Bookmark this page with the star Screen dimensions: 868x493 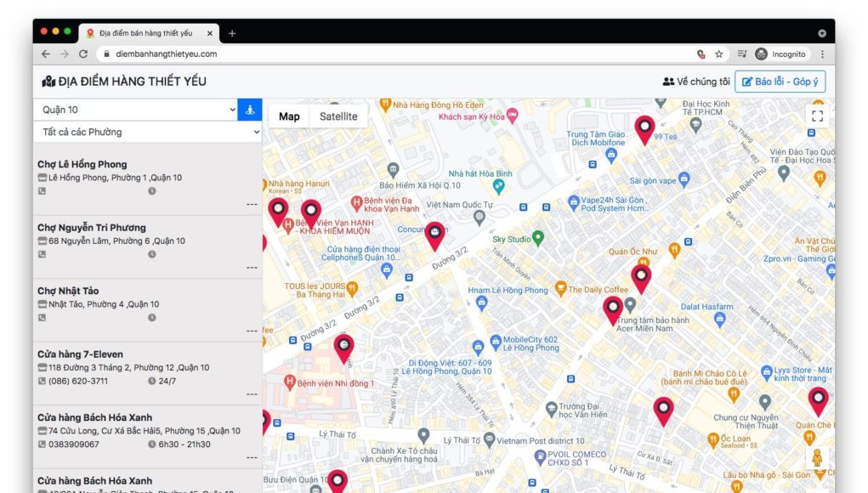pyautogui.click(x=718, y=54)
